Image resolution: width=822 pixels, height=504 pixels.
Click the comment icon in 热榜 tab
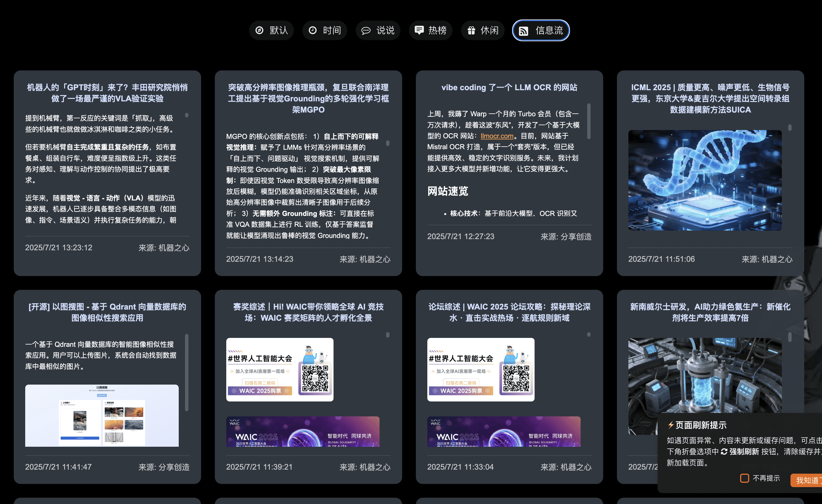(x=419, y=30)
